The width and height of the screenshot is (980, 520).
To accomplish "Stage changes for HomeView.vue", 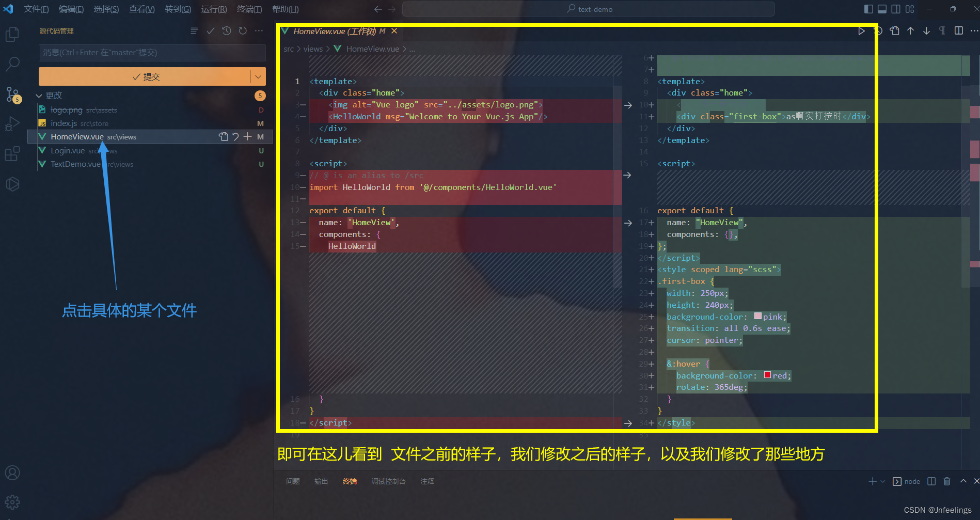I will (247, 137).
